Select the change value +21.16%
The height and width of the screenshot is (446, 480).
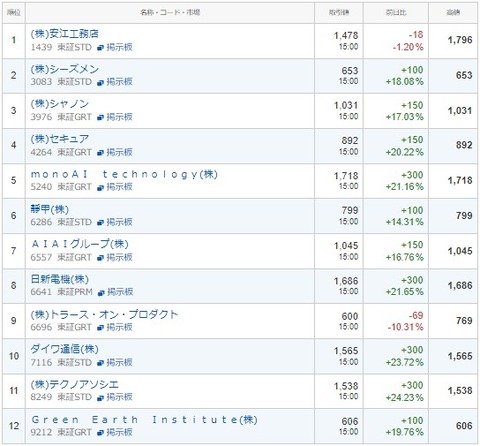(x=405, y=187)
